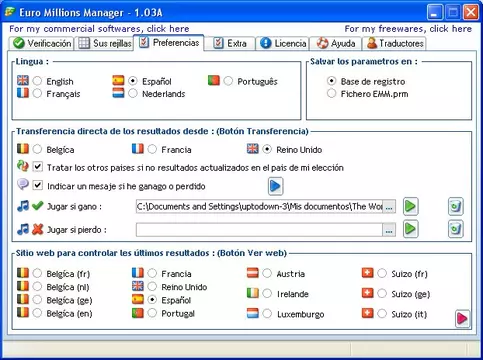
Task: Clear 'Jugar si pierdo' path with trash icon
Action: pyautogui.click(x=456, y=229)
